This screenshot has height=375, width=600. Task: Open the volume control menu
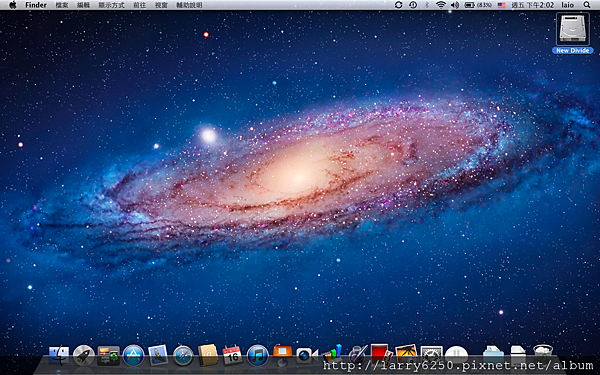coord(455,5)
